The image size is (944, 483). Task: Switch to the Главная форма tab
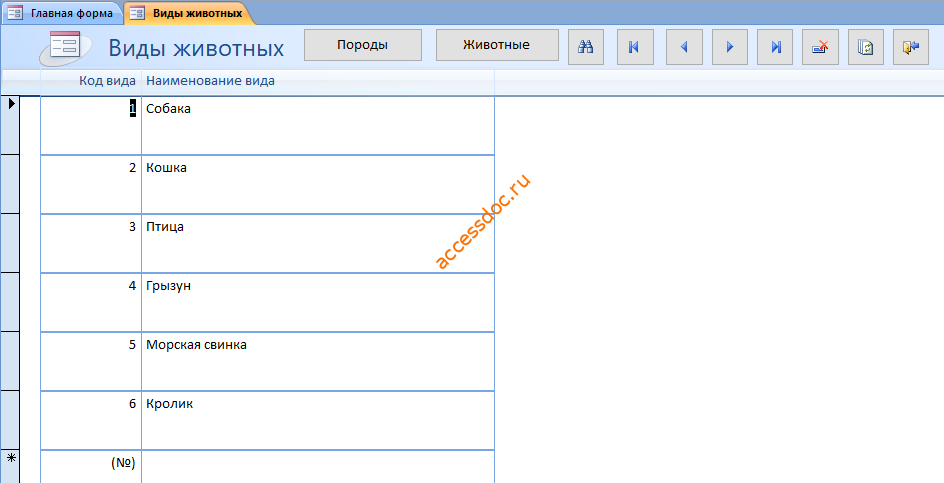tap(61, 13)
